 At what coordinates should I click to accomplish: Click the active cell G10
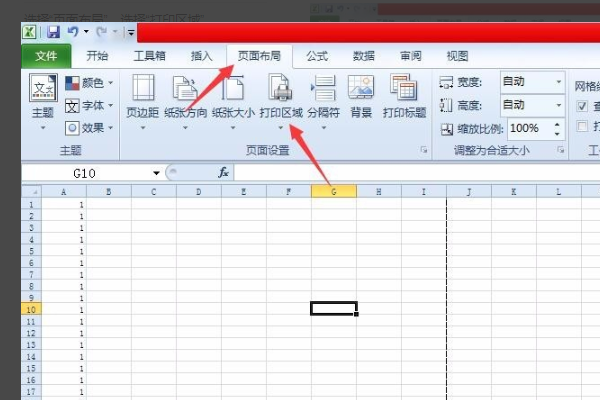tap(334, 309)
